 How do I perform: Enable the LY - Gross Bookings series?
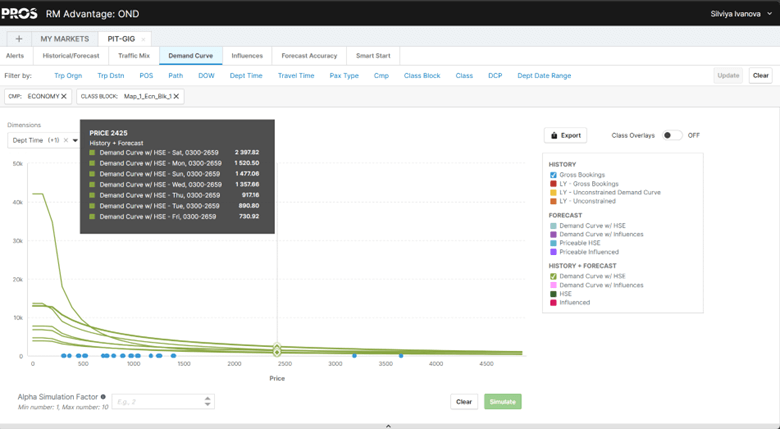[552, 184]
